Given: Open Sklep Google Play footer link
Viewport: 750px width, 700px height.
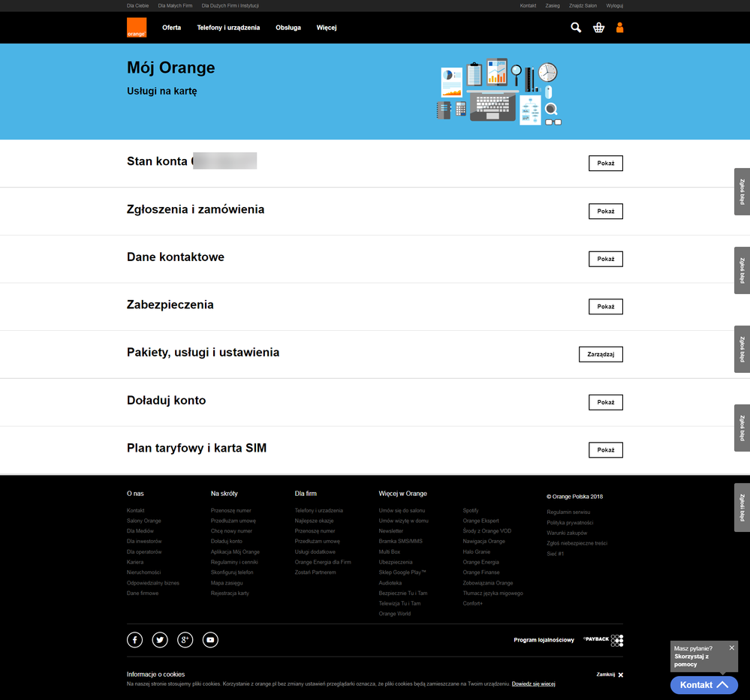Looking at the screenshot, I should (402, 572).
